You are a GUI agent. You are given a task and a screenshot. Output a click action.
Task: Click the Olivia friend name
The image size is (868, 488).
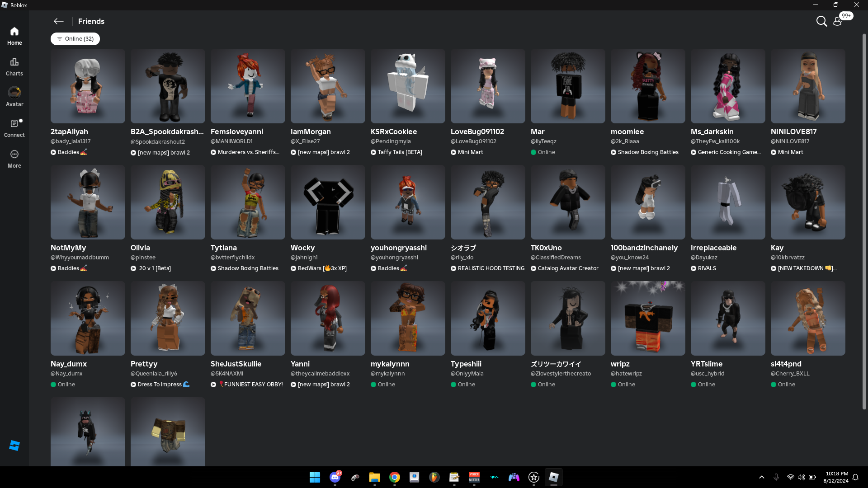[140, 248]
